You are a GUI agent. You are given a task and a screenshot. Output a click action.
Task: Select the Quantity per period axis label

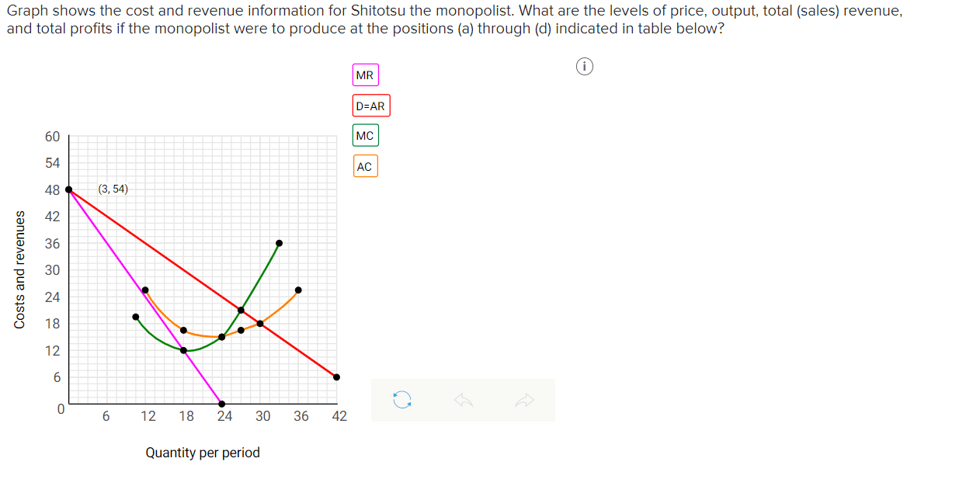pyautogui.click(x=203, y=453)
